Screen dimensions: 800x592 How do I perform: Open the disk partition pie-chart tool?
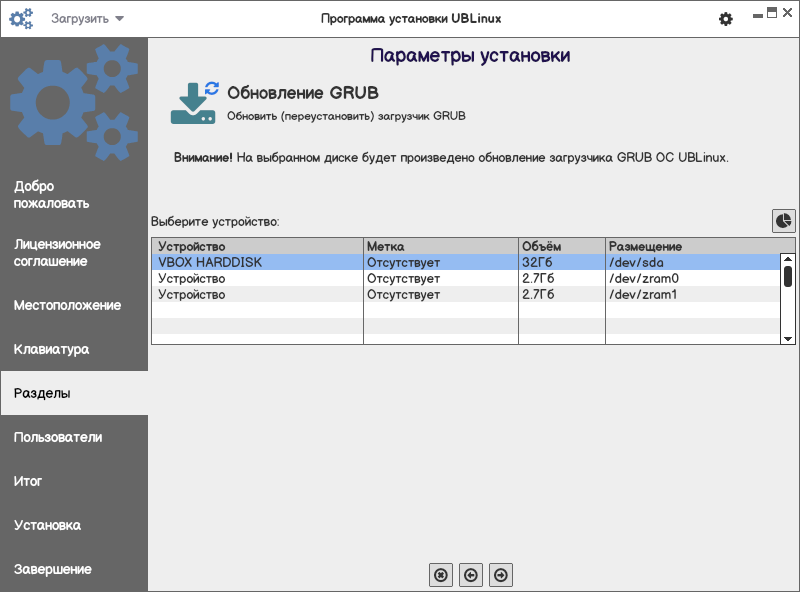[x=783, y=221]
